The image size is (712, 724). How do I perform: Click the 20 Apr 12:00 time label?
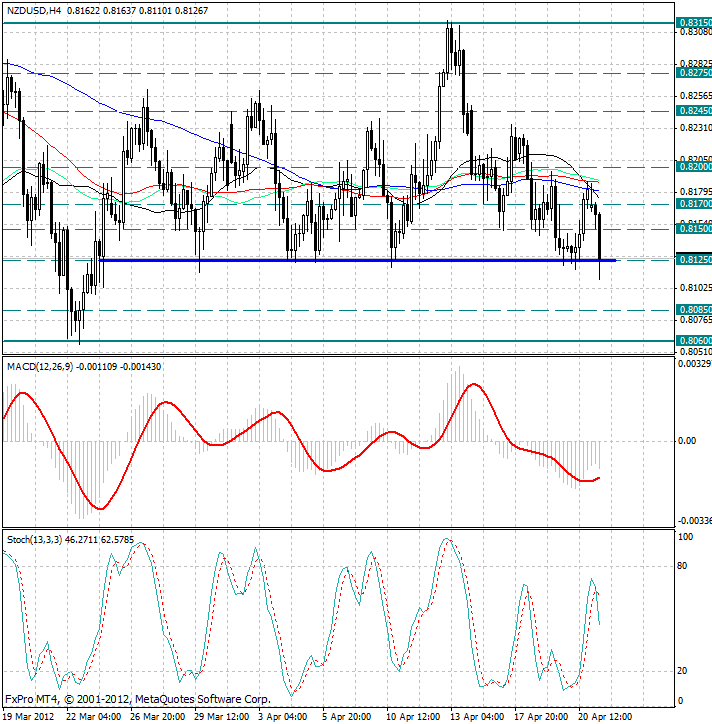click(x=607, y=716)
